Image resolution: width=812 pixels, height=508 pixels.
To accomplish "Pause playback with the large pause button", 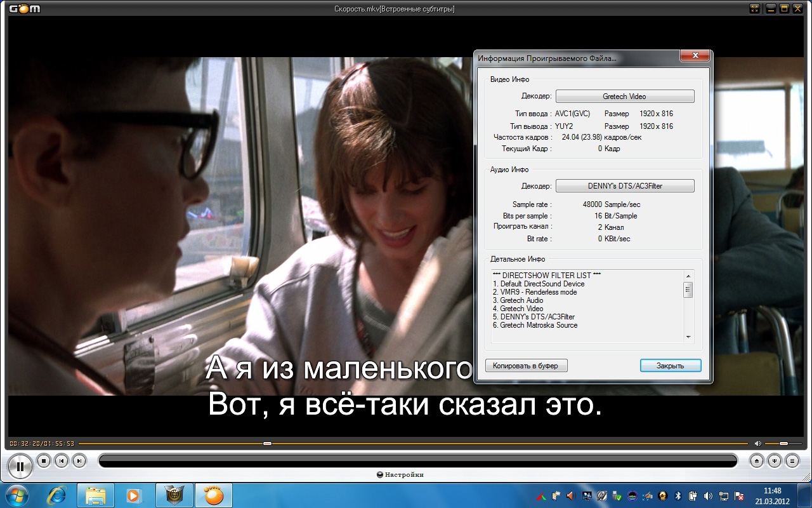I will pos(20,466).
